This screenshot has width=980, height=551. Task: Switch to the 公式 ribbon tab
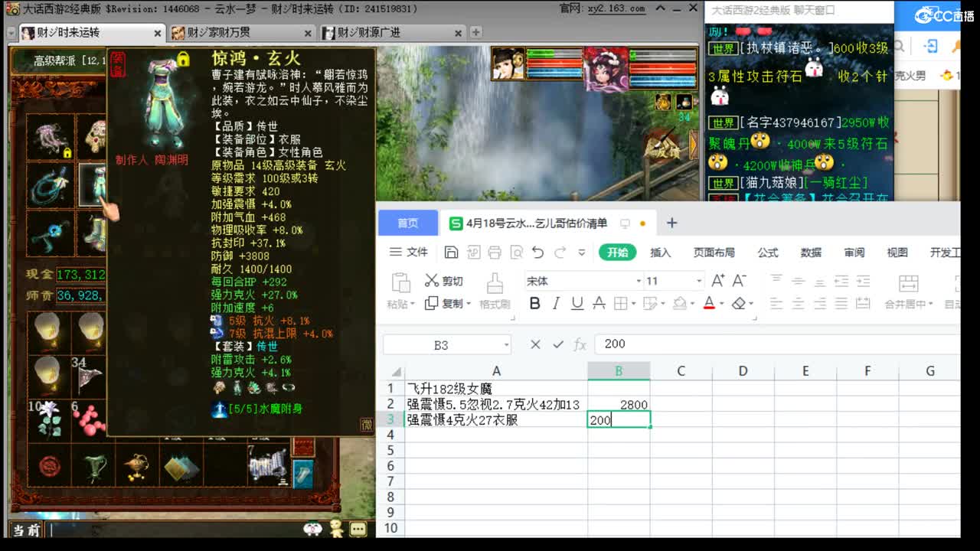click(768, 253)
